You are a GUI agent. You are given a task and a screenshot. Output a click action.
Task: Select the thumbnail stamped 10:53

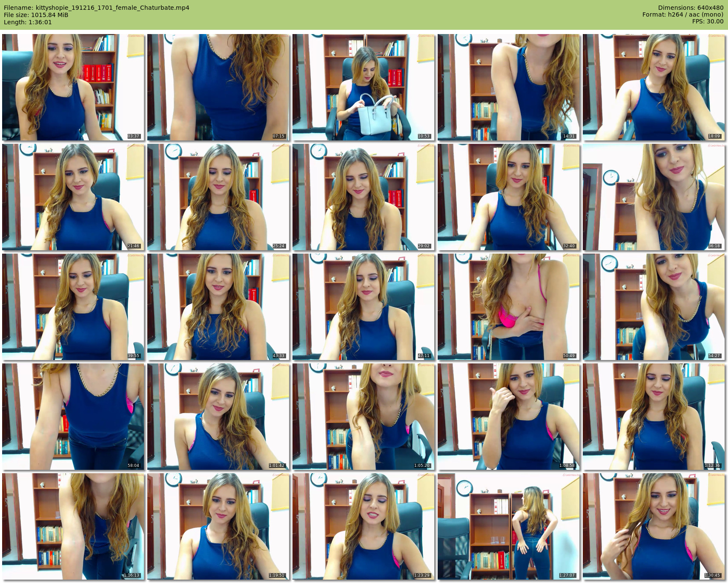click(363, 87)
